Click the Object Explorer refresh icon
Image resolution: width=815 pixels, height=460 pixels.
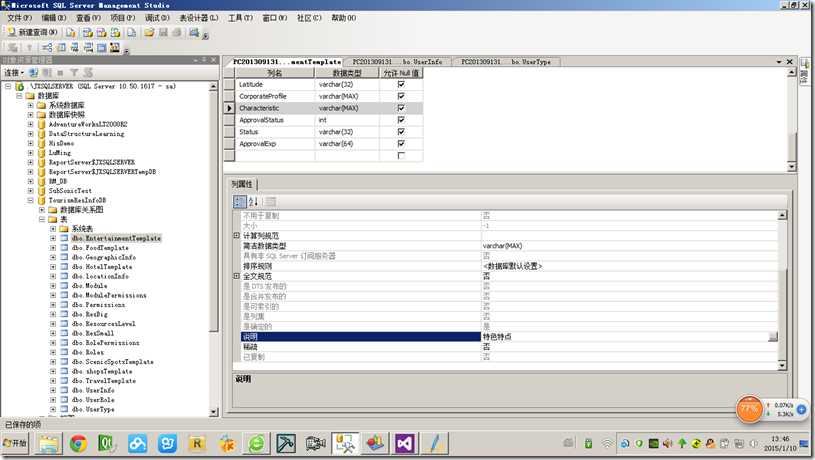(88, 72)
